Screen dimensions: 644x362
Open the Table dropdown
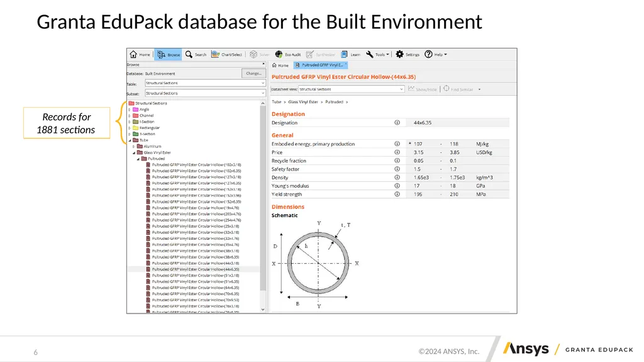click(205, 83)
